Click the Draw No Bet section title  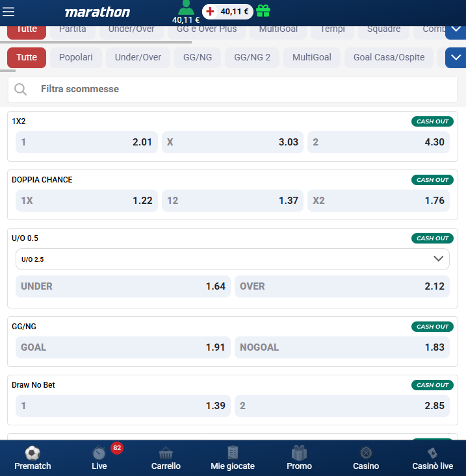point(33,385)
